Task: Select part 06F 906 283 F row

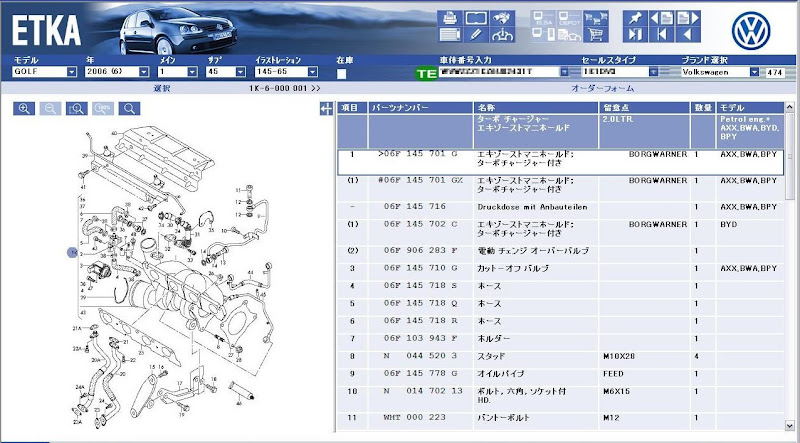Action: 560,255
